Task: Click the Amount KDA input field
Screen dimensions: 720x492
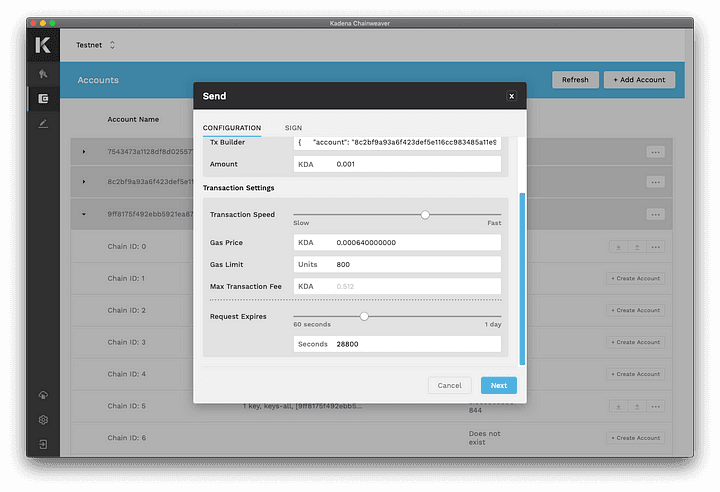Action: coord(397,164)
